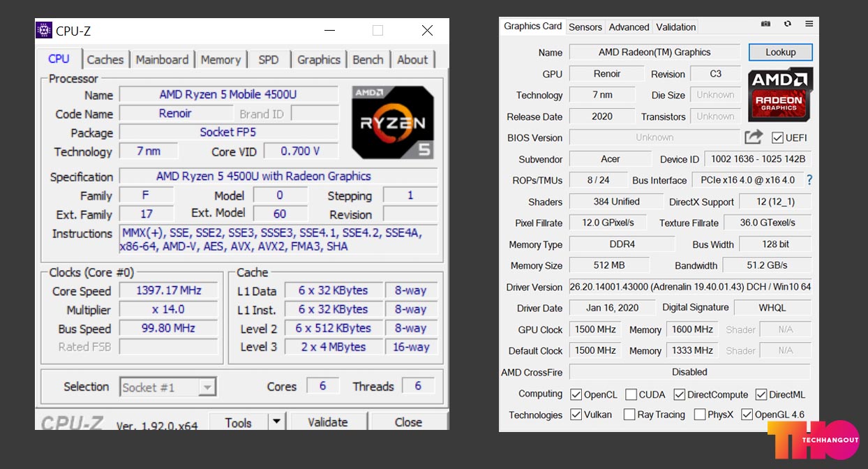The width and height of the screenshot is (868, 469).
Task: Click the Digital Signature value WHQL
Action: pos(772,308)
